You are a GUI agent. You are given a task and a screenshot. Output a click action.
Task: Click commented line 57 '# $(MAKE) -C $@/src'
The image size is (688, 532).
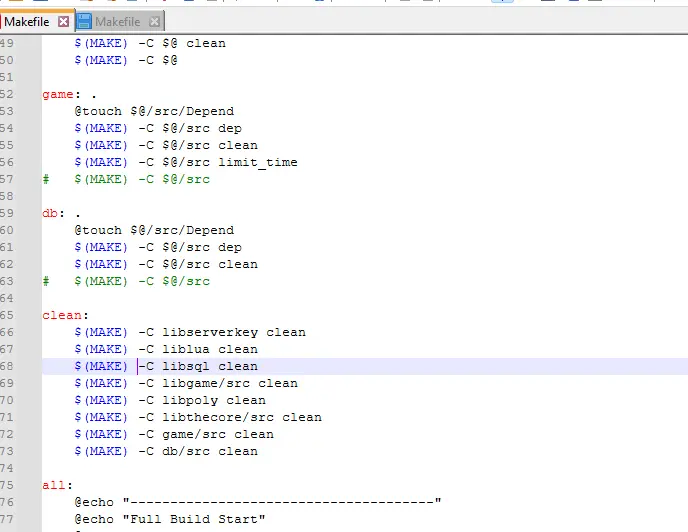[x=126, y=180]
